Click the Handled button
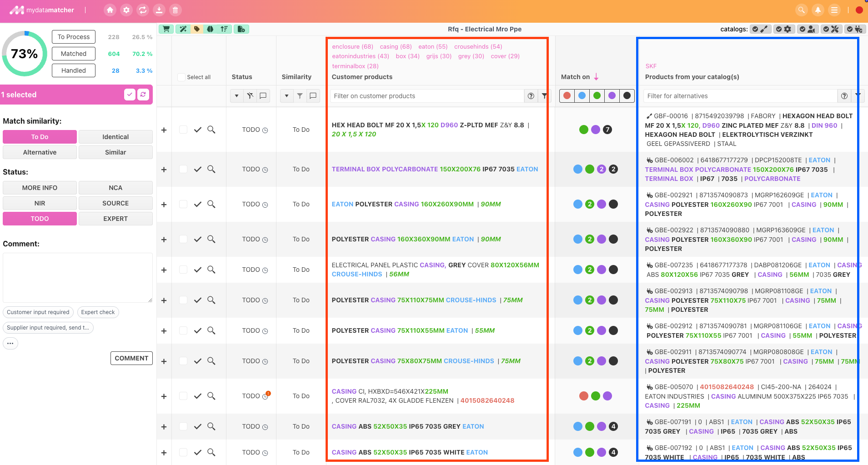The image size is (868, 465). click(x=74, y=70)
